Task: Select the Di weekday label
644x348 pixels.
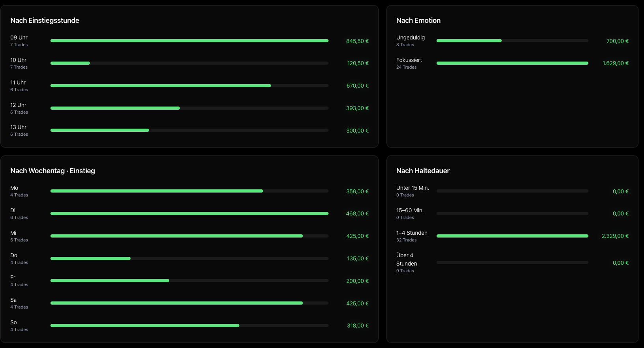Action: coord(13,210)
